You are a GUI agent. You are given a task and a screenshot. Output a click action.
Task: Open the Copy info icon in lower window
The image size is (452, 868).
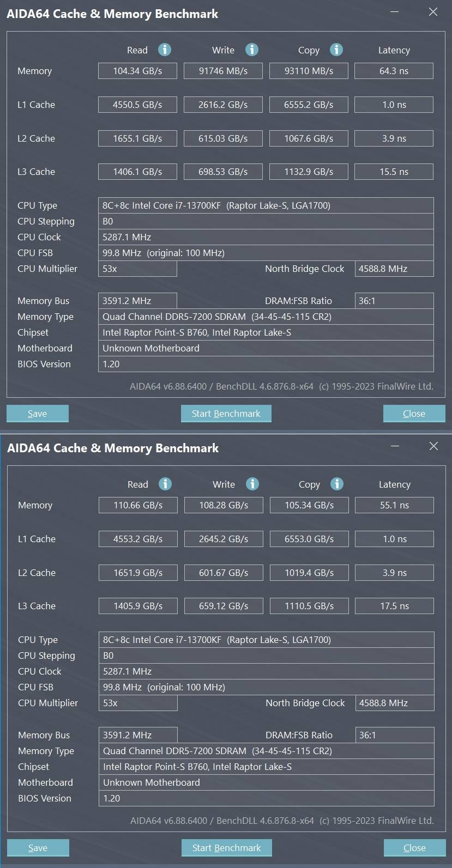(337, 484)
